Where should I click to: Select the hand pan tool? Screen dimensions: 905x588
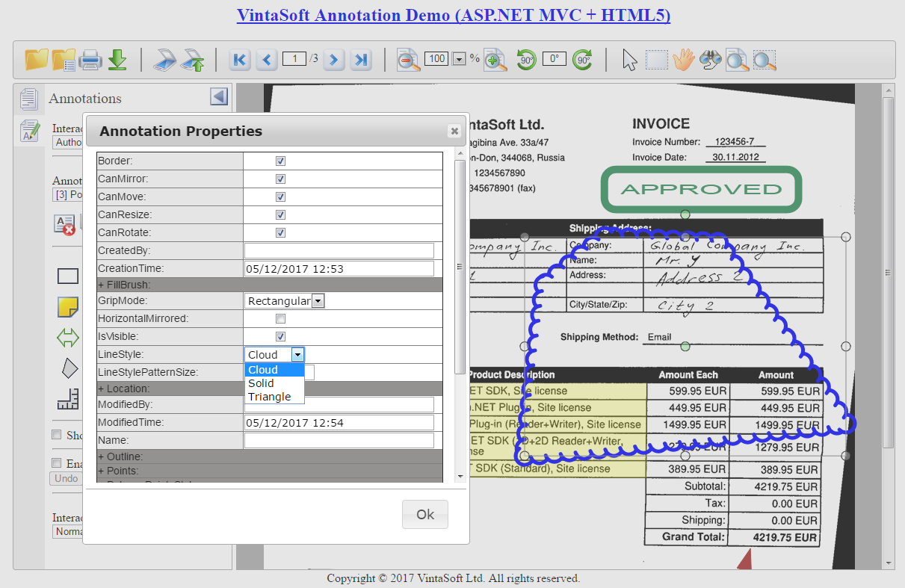click(x=683, y=60)
